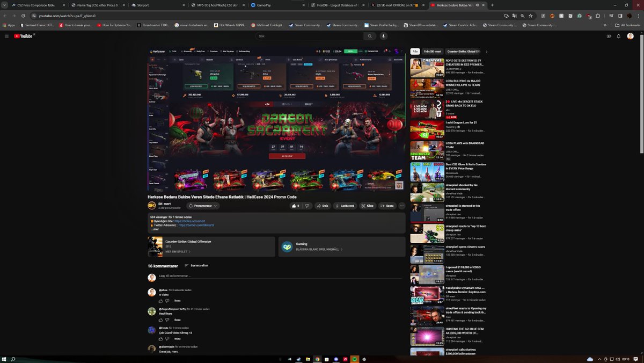Open 'I sold Dragon Lore for $1' thumbnail
Viewport: 644px width, 363px height.
point(427,130)
